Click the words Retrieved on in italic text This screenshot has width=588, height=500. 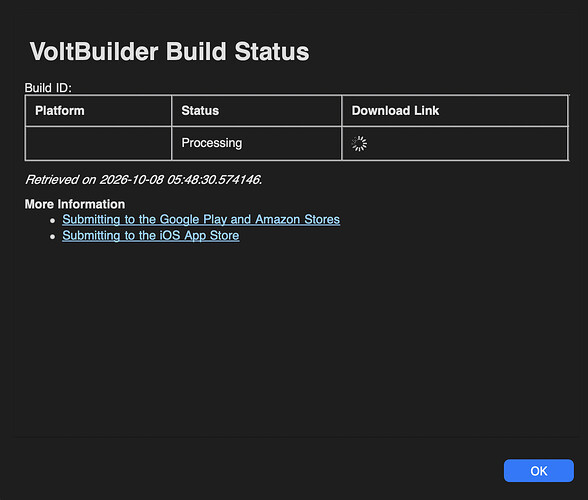coord(61,180)
